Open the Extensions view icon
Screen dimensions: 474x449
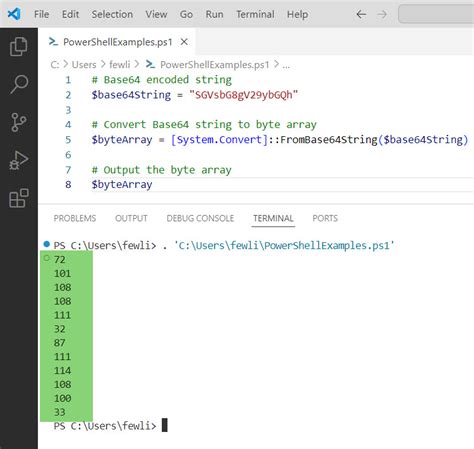pyautogui.click(x=19, y=198)
